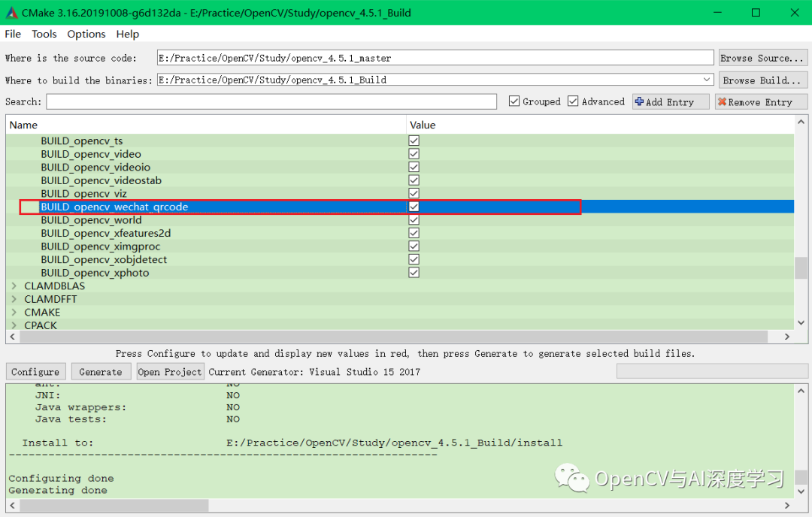
Task: Click the CMake logo icon in title bar
Action: [x=11, y=13]
